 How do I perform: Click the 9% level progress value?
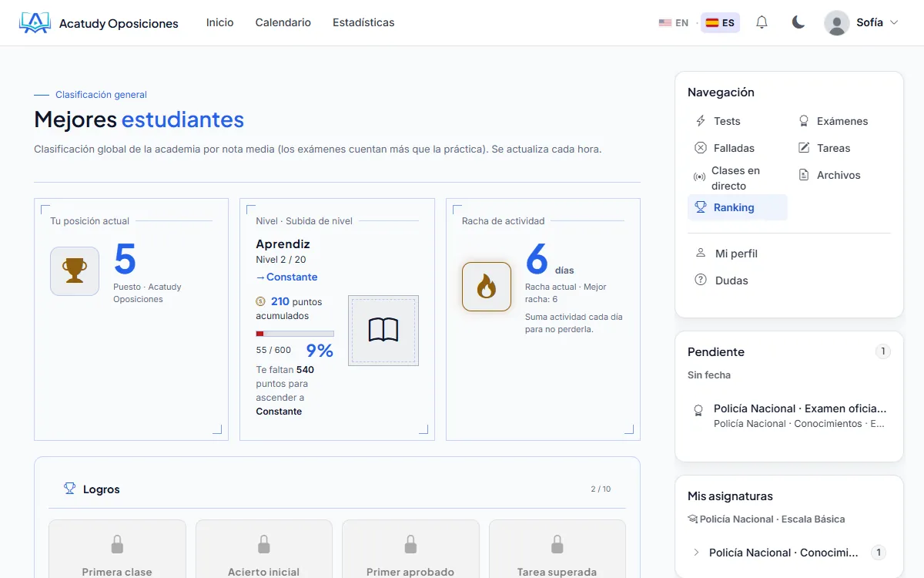(320, 351)
